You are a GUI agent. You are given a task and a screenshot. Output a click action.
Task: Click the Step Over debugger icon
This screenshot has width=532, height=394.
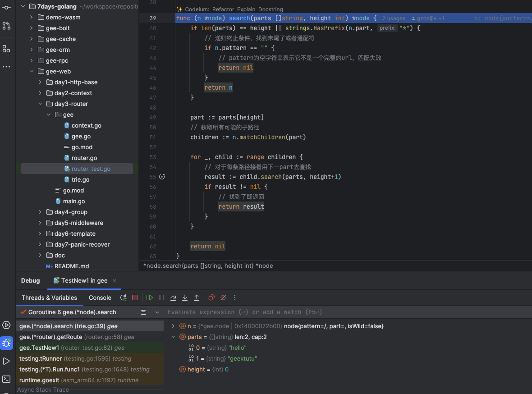click(x=173, y=298)
